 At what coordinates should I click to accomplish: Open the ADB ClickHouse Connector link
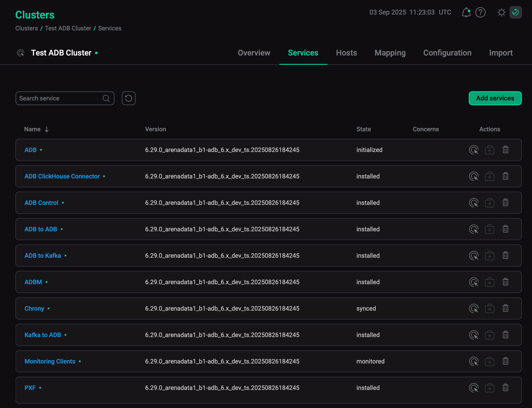[x=62, y=176]
